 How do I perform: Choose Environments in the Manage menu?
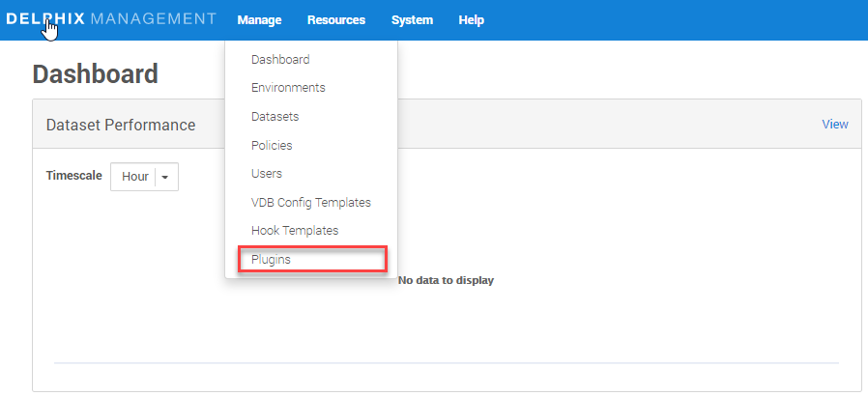288,88
